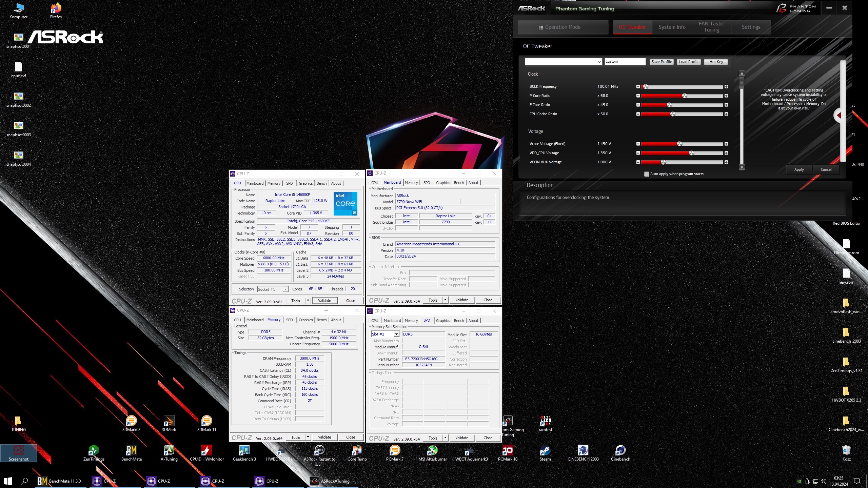Expand Tools arrow in CPU-Z CPU window
This screenshot has width=868, height=488.
(x=308, y=300)
